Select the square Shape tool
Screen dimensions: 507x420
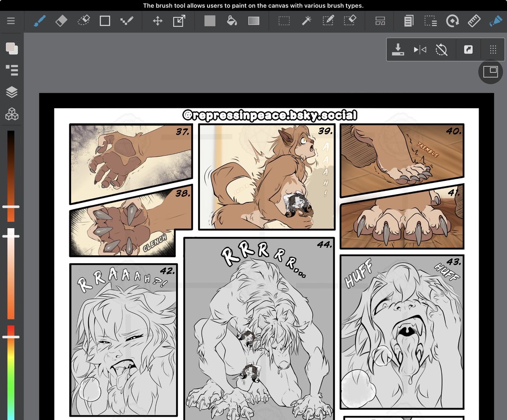tap(105, 21)
